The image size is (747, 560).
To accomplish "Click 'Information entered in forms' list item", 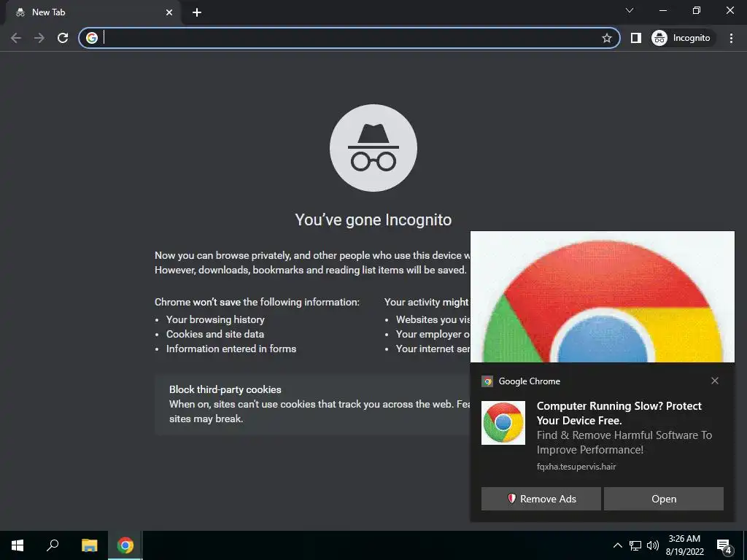I will pyautogui.click(x=231, y=349).
